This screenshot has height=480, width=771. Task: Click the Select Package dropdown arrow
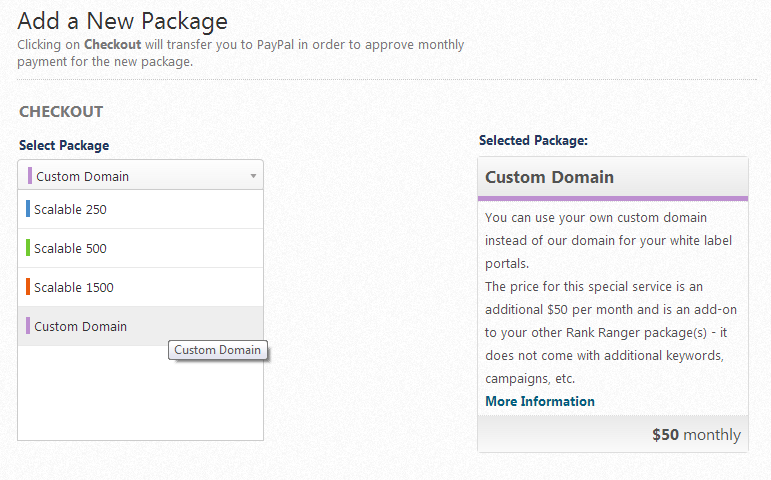(253, 176)
